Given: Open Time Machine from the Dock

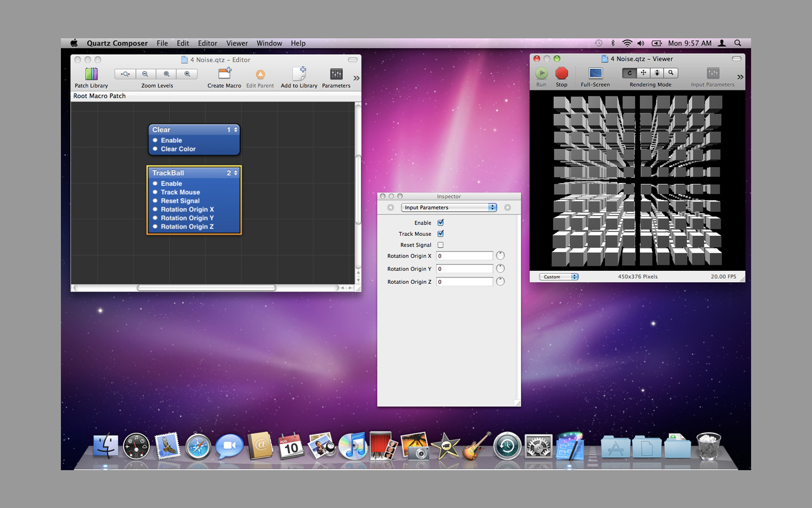Looking at the screenshot, I should pyautogui.click(x=507, y=446).
